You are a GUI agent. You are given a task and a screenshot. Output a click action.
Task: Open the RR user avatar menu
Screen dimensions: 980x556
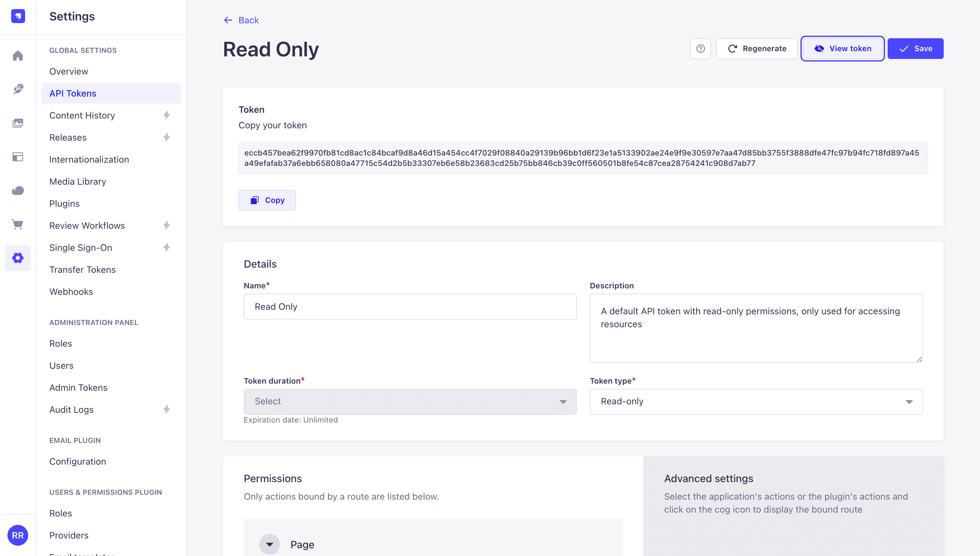(x=18, y=535)
